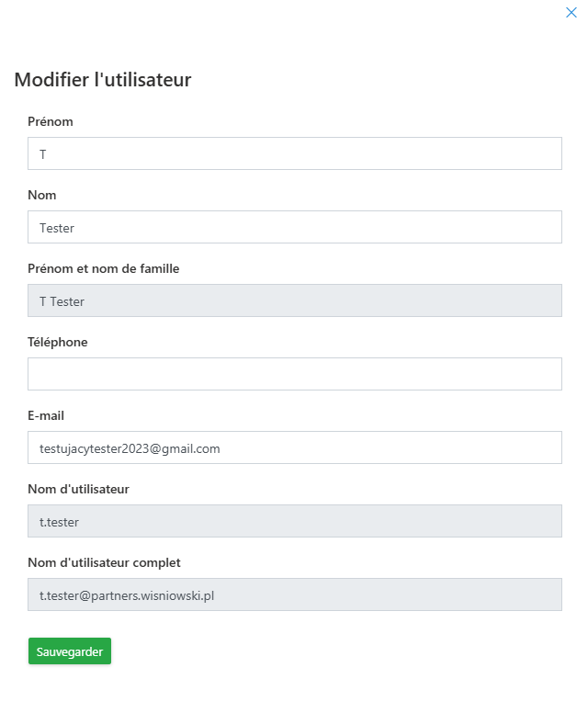Click the Sauvegarder button

pyautogui.click(x=70, y=651)
